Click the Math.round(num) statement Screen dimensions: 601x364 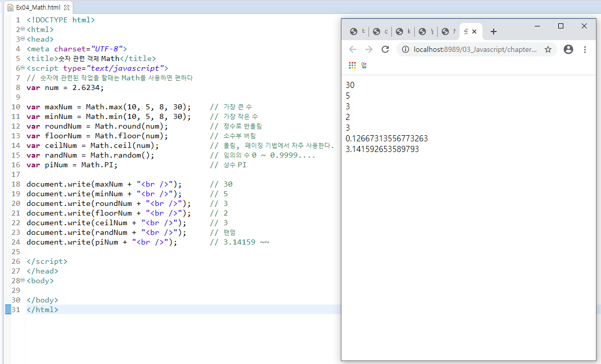131,126
